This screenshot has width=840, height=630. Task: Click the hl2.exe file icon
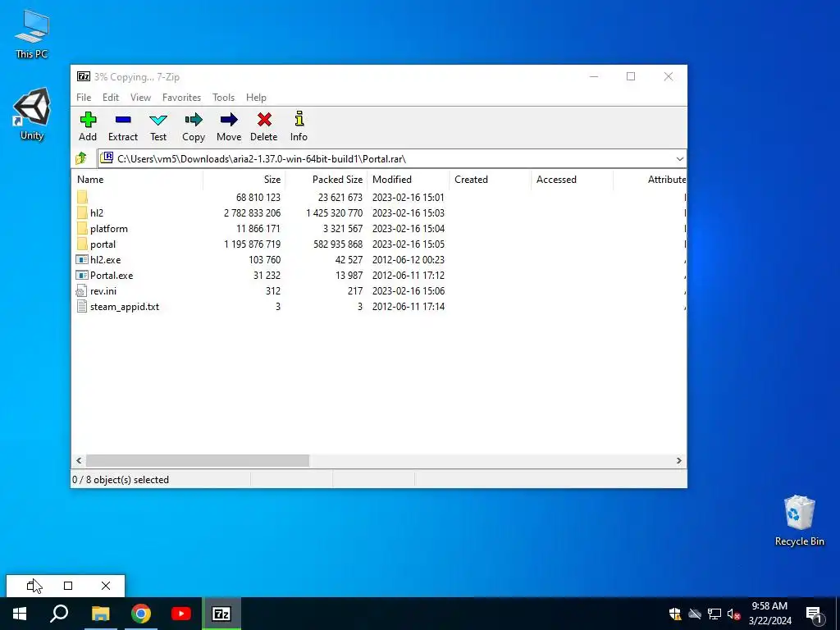coord(81,260)
